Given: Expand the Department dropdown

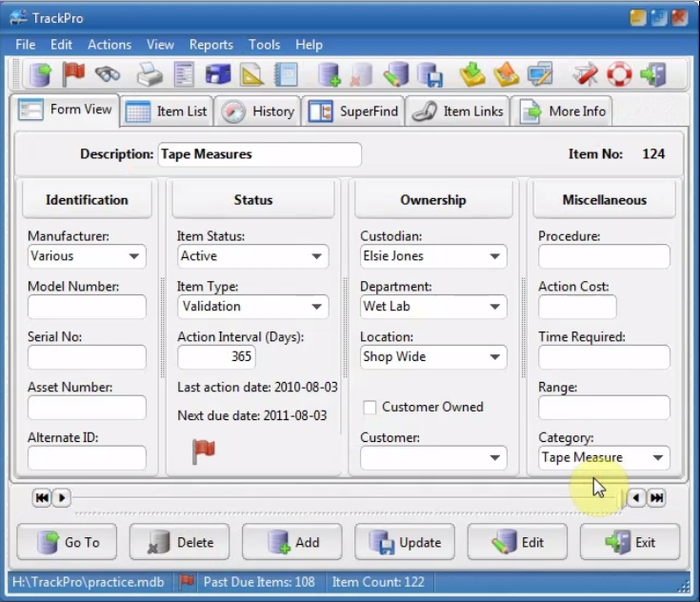Looking at the screenshot, I should (494, 307).
